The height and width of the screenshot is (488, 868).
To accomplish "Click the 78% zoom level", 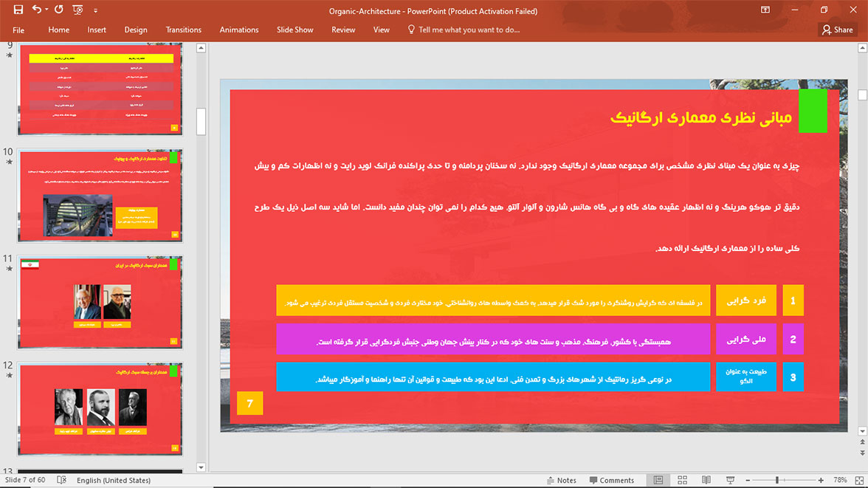I will (x=840, y=480).
